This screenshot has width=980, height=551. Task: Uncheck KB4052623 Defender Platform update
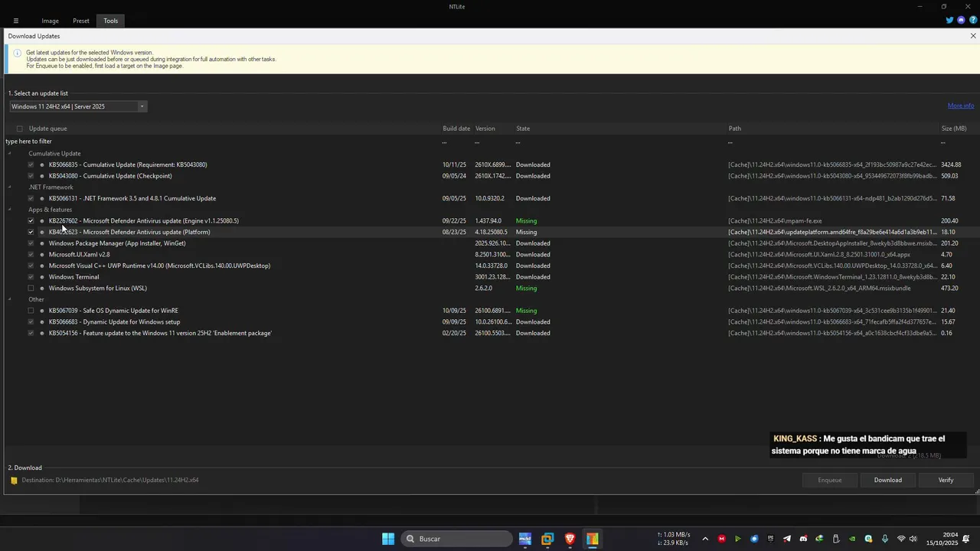pos(31,232)
